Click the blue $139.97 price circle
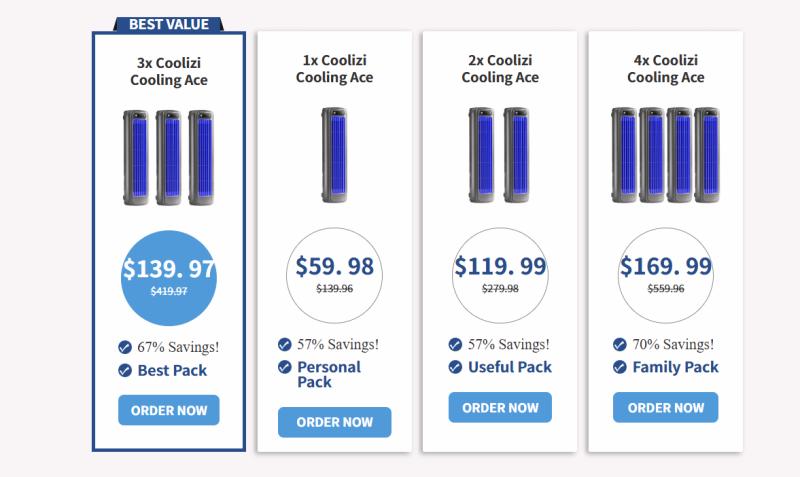The width and height of the screenshot is (800, 477). (169, 278)
